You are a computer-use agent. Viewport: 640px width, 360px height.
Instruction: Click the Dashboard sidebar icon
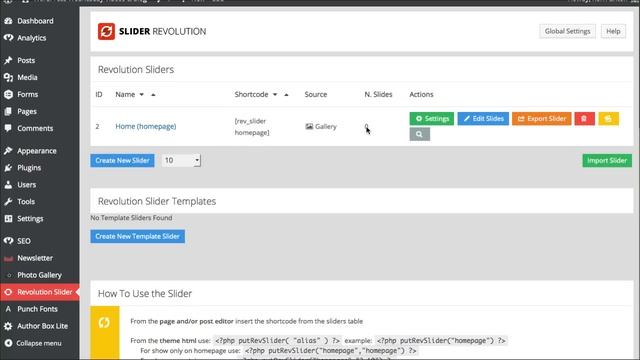tap(8, 21)
